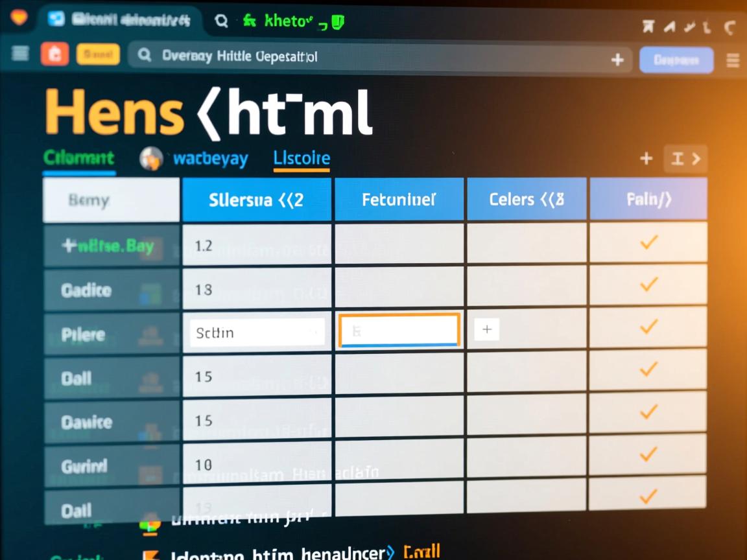Screen dimensions: 747x560
Task: Click the red square toolbar icon
Action: coord(55,54)
